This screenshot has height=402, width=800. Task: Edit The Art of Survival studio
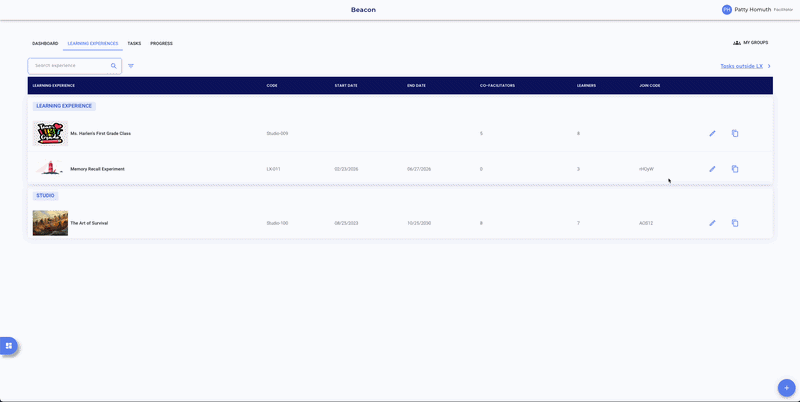(712, 223)
